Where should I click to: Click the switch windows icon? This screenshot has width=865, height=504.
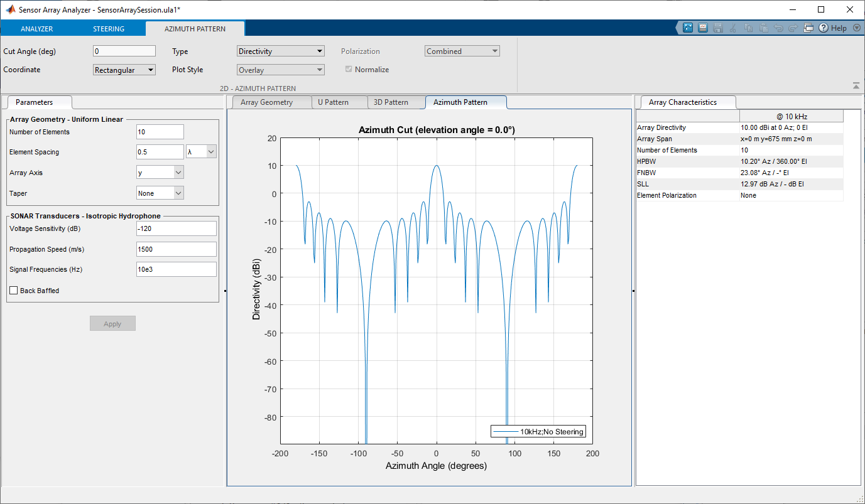[x=808, y=28]
